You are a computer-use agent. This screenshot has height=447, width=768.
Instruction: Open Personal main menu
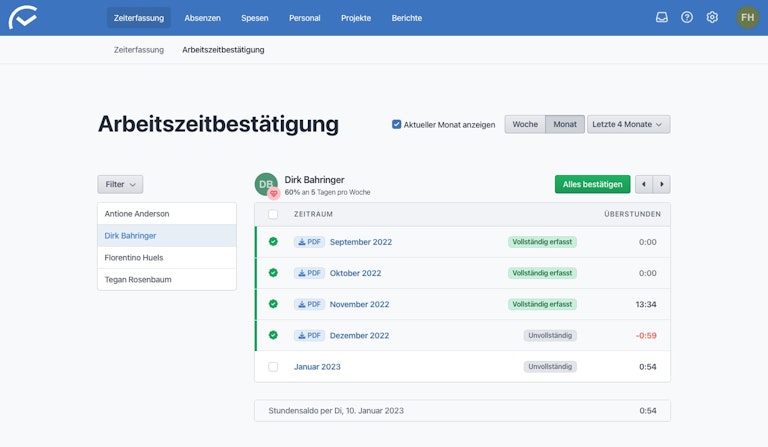coord(305,18)
